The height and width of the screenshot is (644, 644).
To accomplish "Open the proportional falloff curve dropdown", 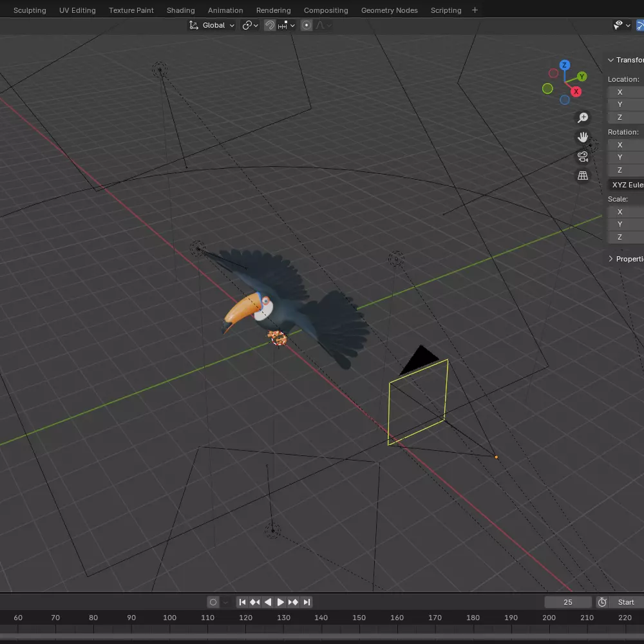I will (324, 26).
